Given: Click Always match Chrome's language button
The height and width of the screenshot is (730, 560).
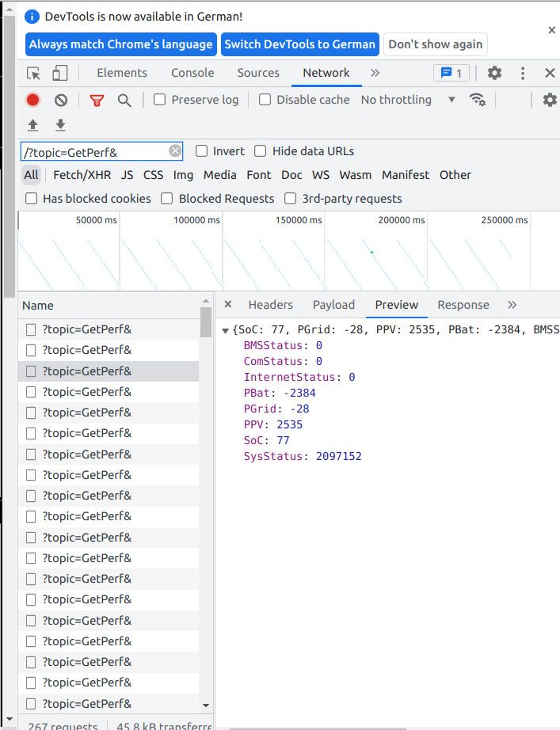Looking at the screenshot, I should click(120, 44).
